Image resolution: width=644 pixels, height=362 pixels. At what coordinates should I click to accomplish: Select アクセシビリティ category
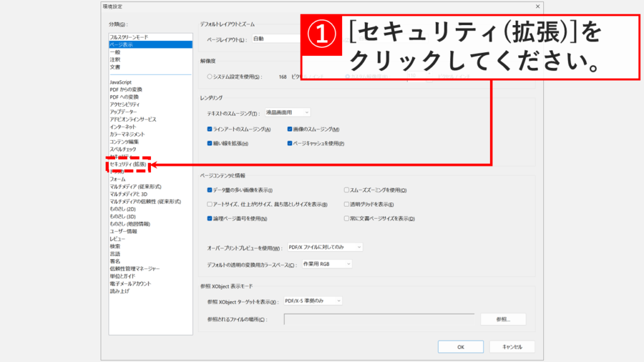pyautogui.click(x=125, y=104)
